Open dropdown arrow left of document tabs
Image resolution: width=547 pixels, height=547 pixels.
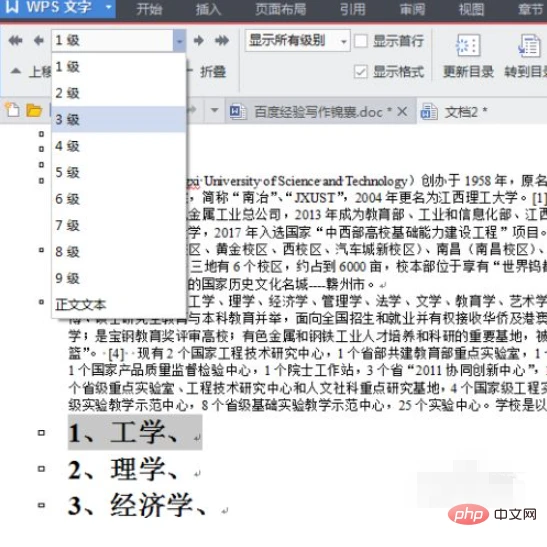[215, 110]
